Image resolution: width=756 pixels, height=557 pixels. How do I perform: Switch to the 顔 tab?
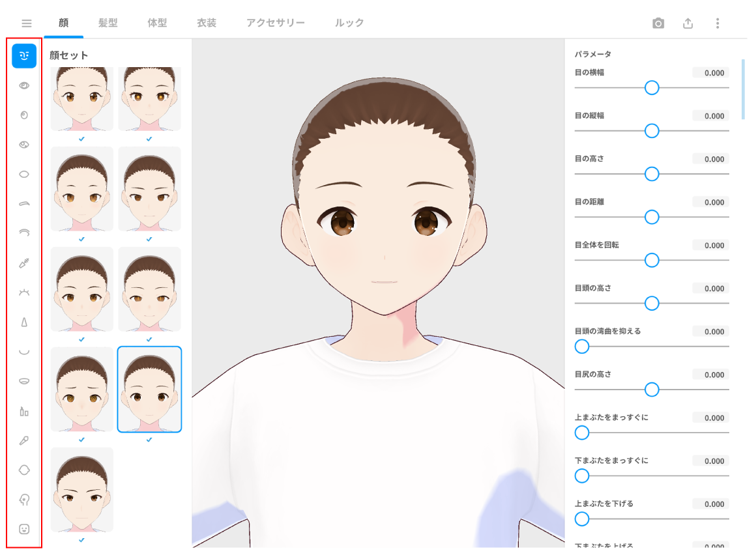(64, 23)
